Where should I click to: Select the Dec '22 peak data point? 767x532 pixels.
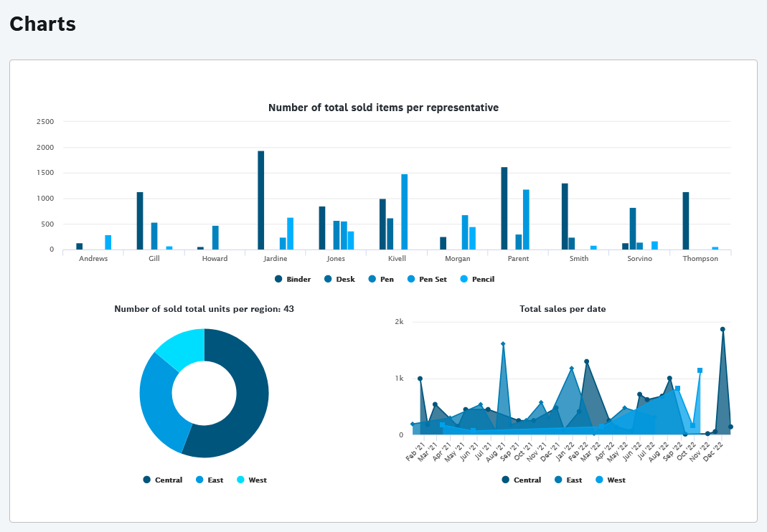tap(723, 328)
